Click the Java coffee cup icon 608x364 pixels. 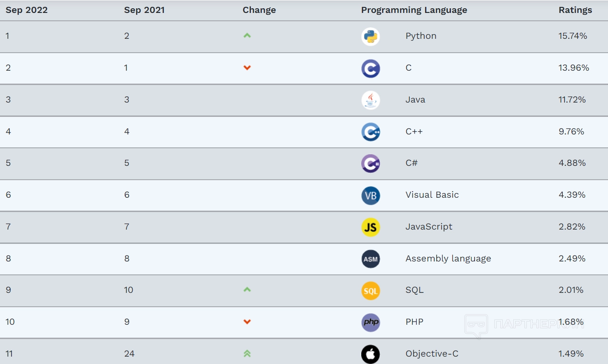click(x=371, y=100)
